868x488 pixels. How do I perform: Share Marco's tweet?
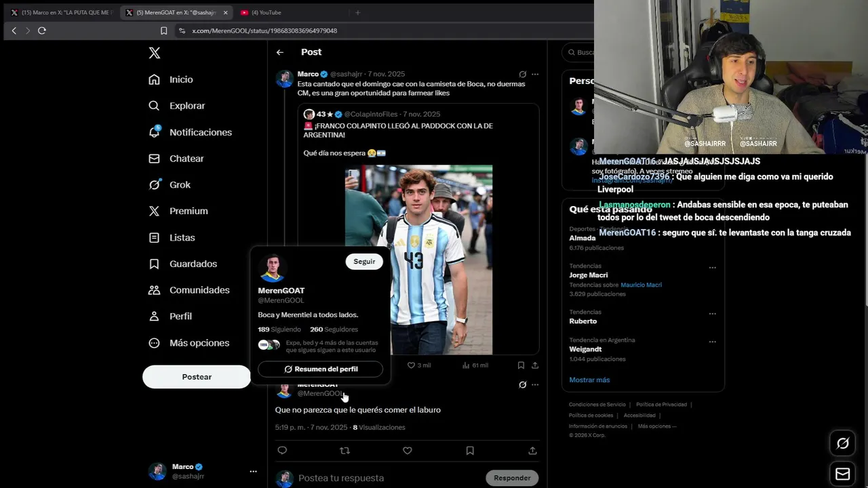(x=534, y=365)
